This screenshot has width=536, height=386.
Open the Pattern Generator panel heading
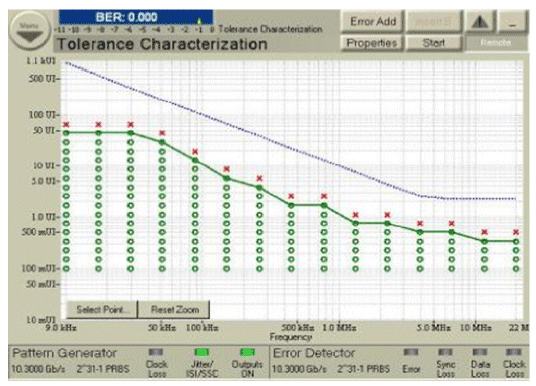tap(65, 353)
